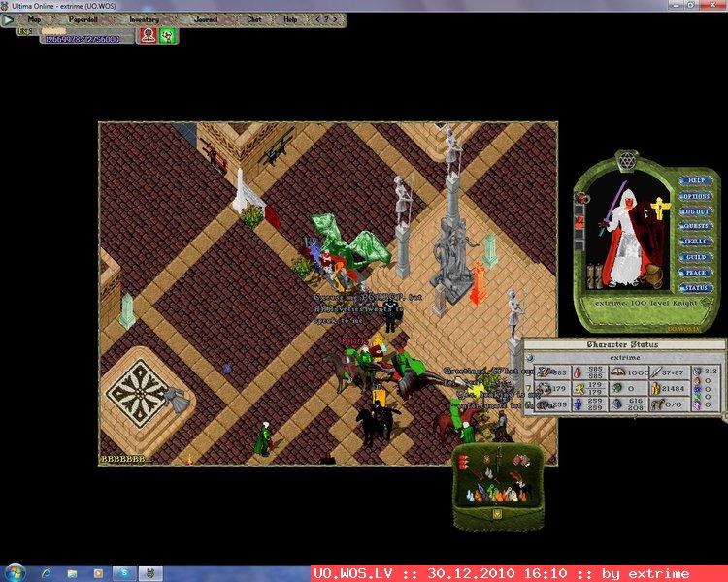Click the red items at backpack top left

click(x=463, y=462)
